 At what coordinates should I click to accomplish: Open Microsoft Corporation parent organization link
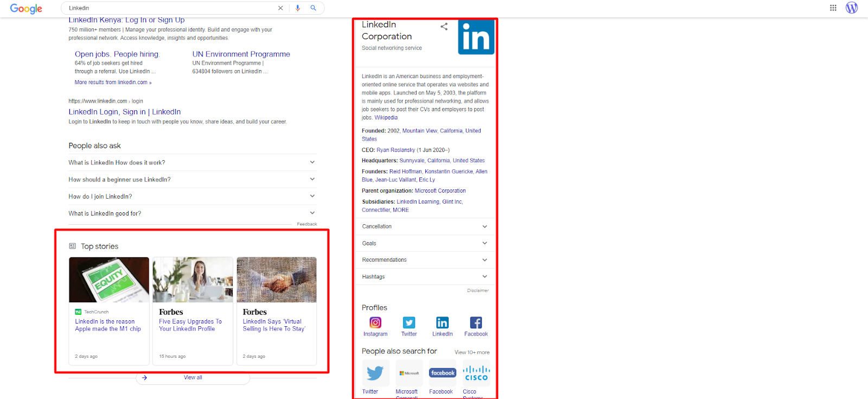coord(440,191)
